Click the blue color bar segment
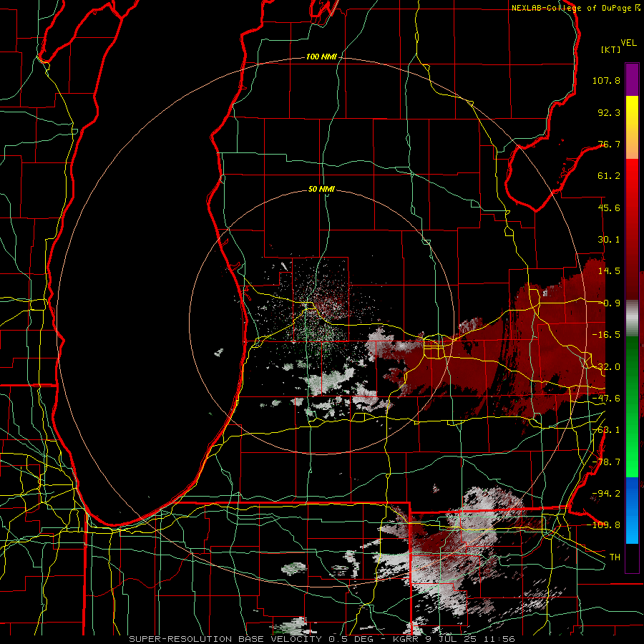This screenshot has width=644, height=644. [x=632, y=510]
